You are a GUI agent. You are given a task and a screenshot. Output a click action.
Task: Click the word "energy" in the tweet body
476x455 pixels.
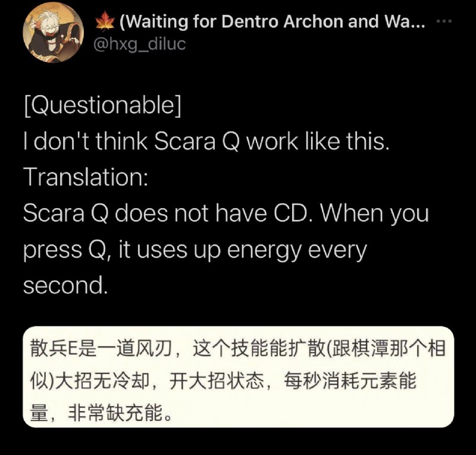265,251
